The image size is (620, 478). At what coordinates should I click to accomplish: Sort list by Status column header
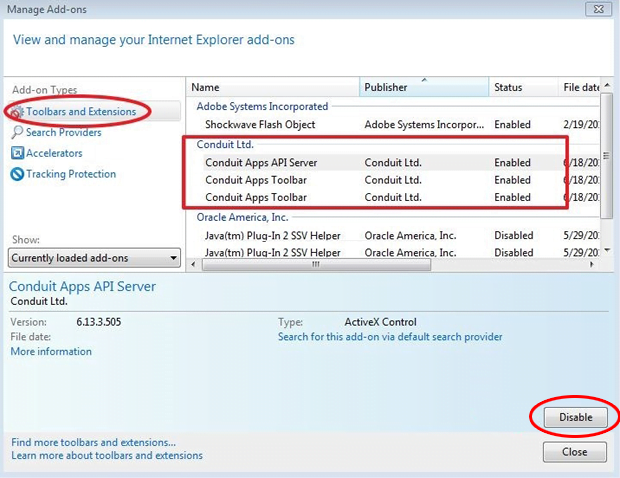[x=524, y=87]
